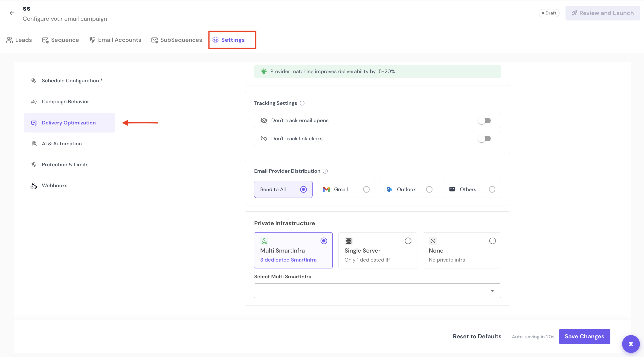Open Delivery Optimization section
This screenshot has height=357, width=644.
coord(70,123)
